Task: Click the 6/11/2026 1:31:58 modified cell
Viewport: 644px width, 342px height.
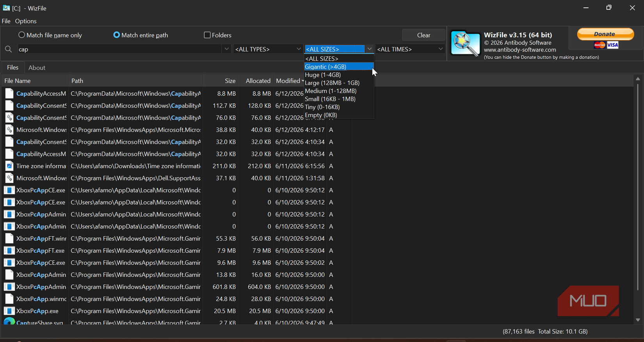Action: pyautogui.click(x=300, y=178)
